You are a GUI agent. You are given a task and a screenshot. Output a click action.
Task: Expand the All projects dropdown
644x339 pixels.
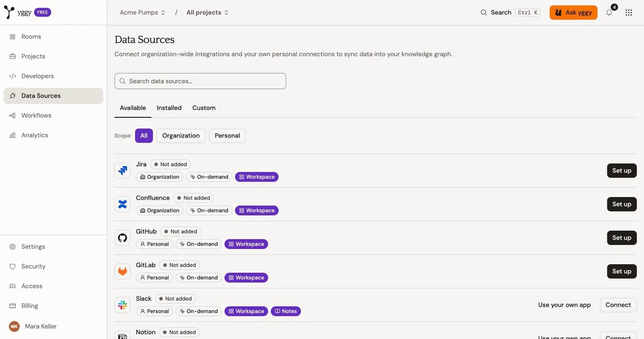click(208, 13)
